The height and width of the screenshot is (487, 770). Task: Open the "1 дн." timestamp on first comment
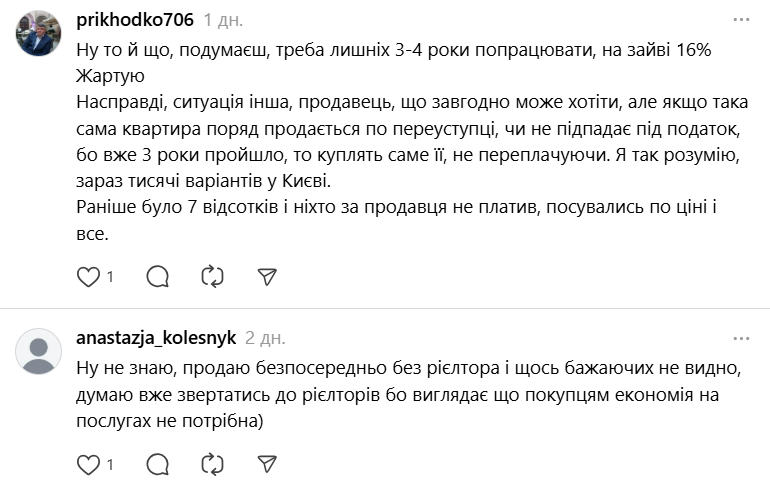(223, 20)
